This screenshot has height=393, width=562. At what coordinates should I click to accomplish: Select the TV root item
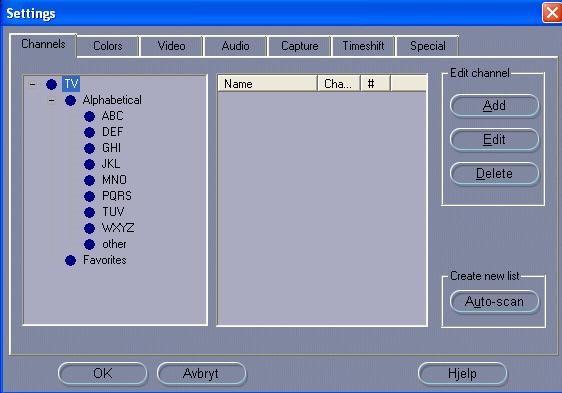click(x=71, y=84)
